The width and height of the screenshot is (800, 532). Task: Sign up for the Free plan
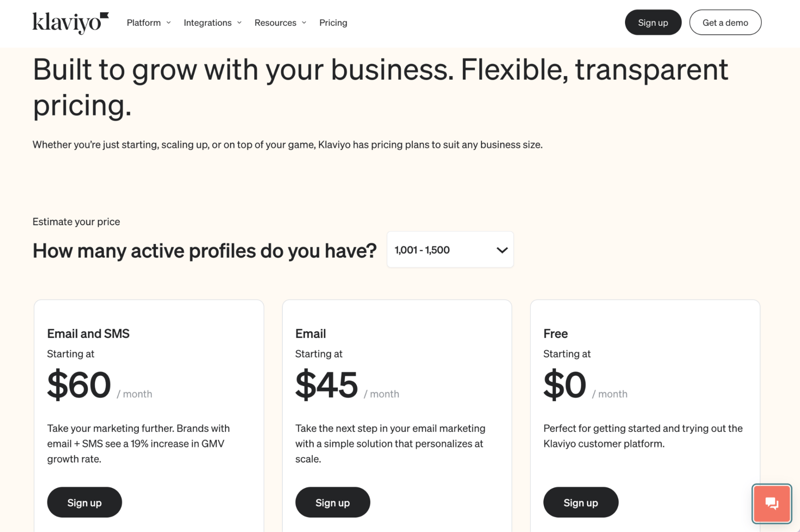point(580,502)
